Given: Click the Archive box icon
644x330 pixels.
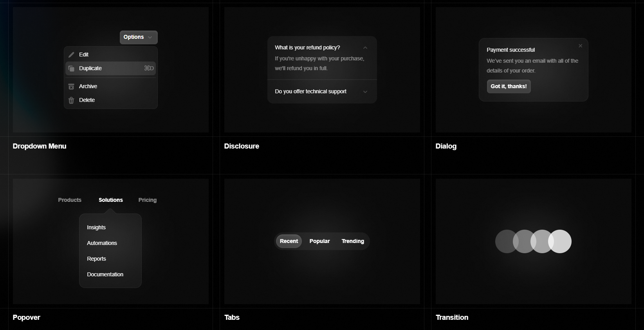Looking at the screenshot, I should (x=71, y=87).
